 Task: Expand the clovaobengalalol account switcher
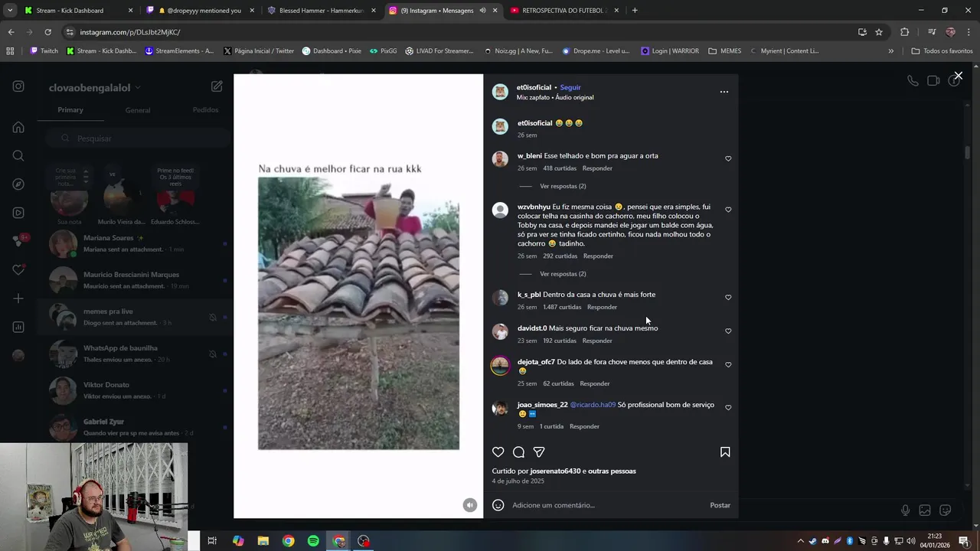tap(95, 88)
